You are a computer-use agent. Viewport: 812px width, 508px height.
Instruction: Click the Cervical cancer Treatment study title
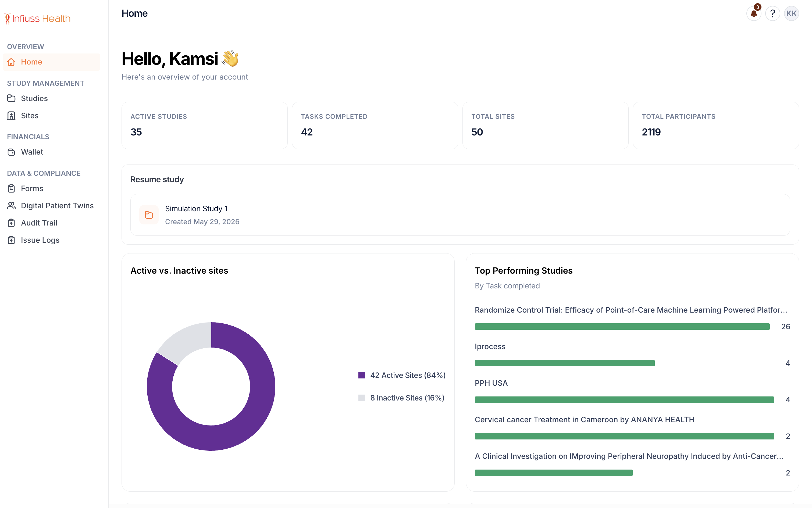click(x=585, y=420)
